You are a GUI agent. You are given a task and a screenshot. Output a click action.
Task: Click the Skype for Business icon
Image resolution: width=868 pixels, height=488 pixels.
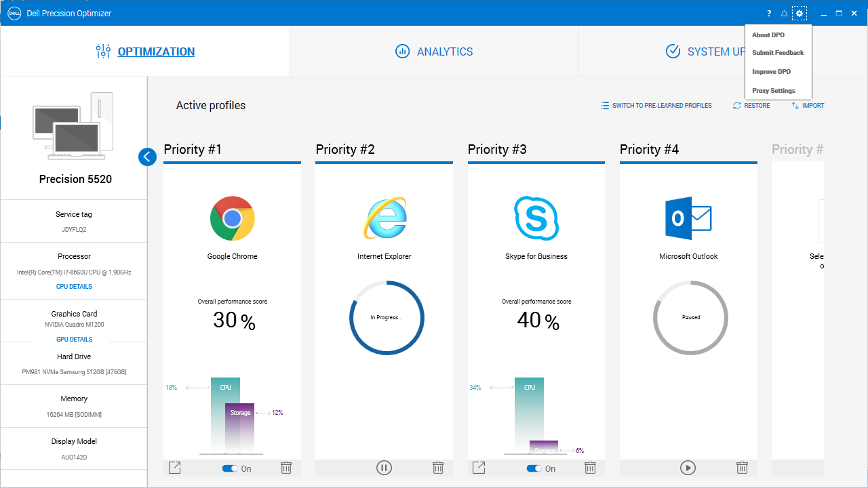click(536, 218)
